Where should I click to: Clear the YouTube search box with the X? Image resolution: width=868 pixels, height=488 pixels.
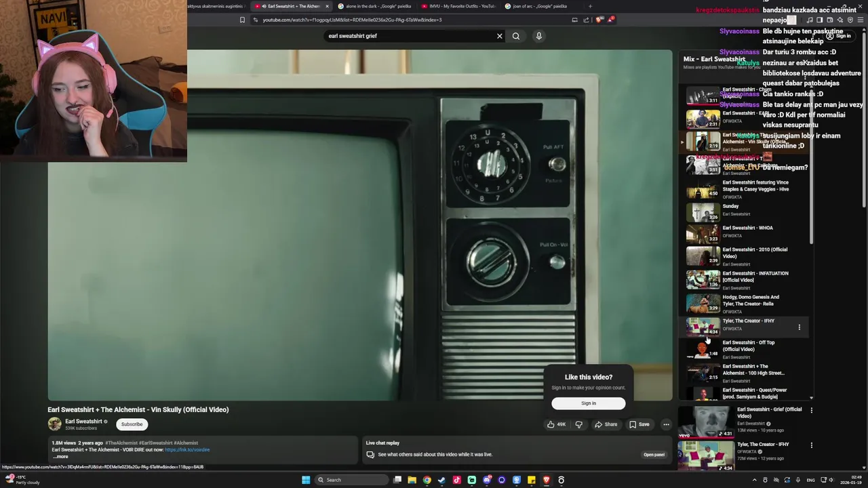500,36
